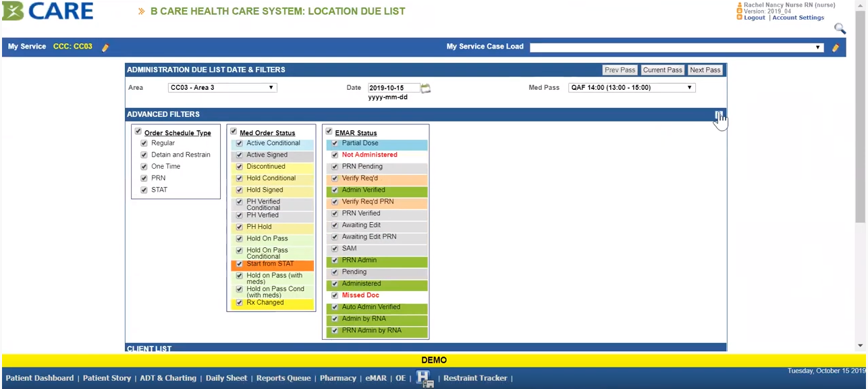
Task: Open the Area dropdown showing CC03 - Area 3
Action: (222, 88)
